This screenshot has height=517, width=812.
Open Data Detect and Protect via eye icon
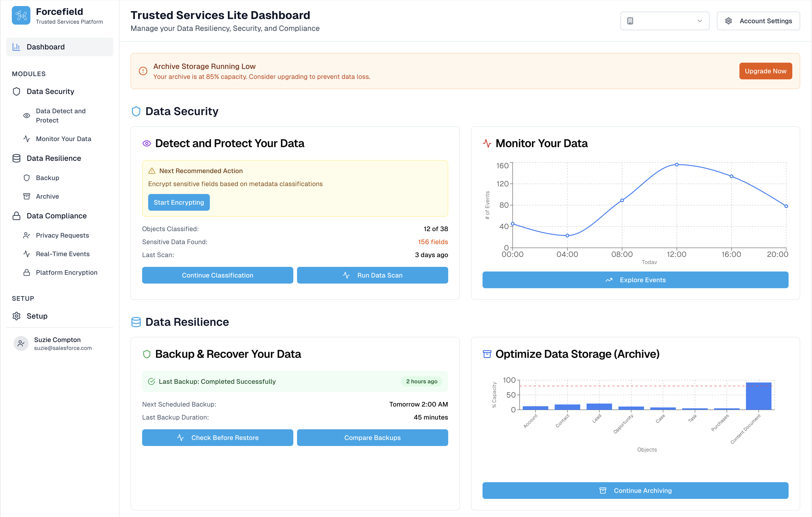coord(27,115)
